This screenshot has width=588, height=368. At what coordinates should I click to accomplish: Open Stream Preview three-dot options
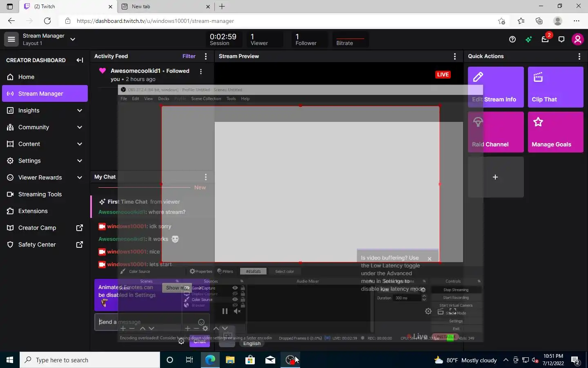(x=455, y=56)
